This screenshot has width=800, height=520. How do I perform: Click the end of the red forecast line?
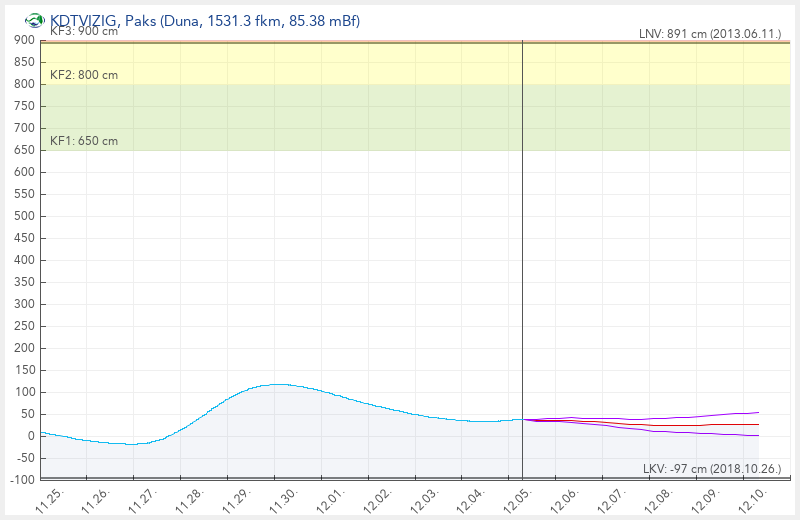pyautogui.click(x=758, y=425)
